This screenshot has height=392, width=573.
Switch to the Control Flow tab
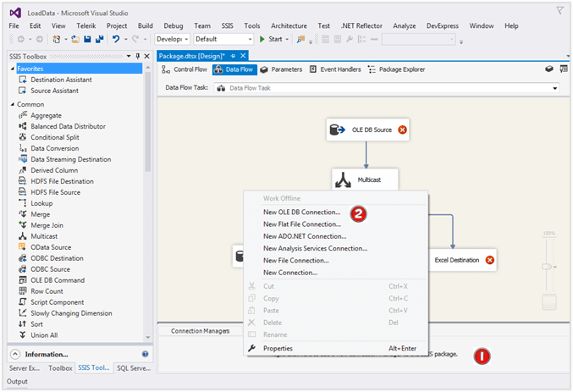[185, 69]
